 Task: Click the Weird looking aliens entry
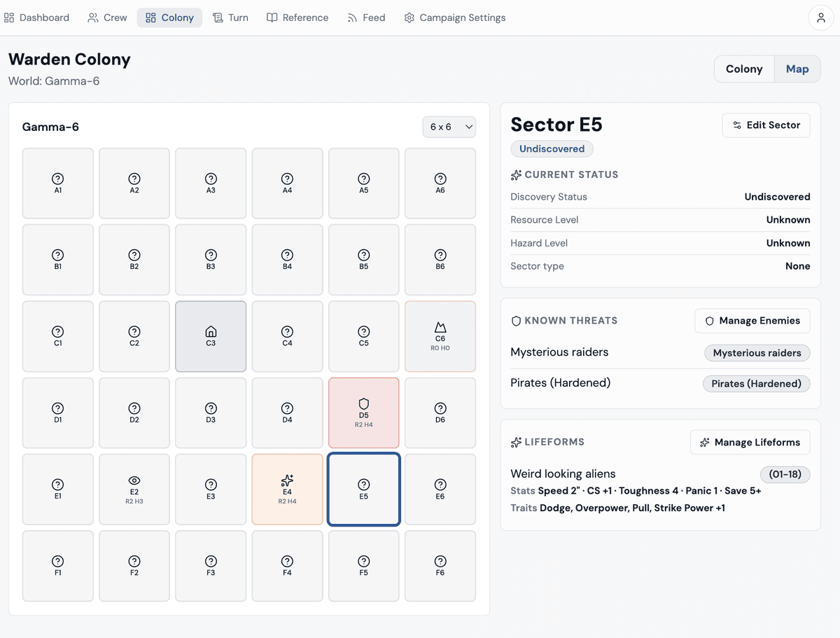(x=563, y=474)
